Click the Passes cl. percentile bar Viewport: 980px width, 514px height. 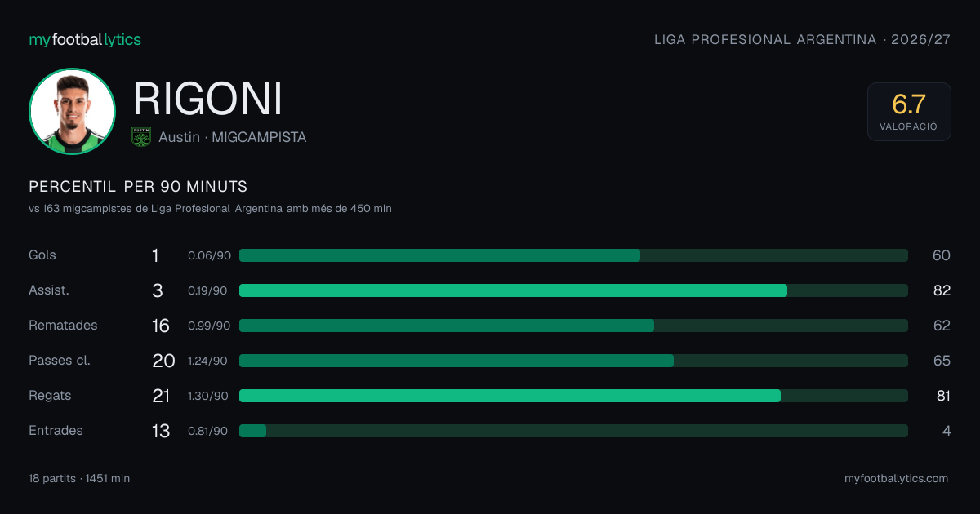point(573,361)
